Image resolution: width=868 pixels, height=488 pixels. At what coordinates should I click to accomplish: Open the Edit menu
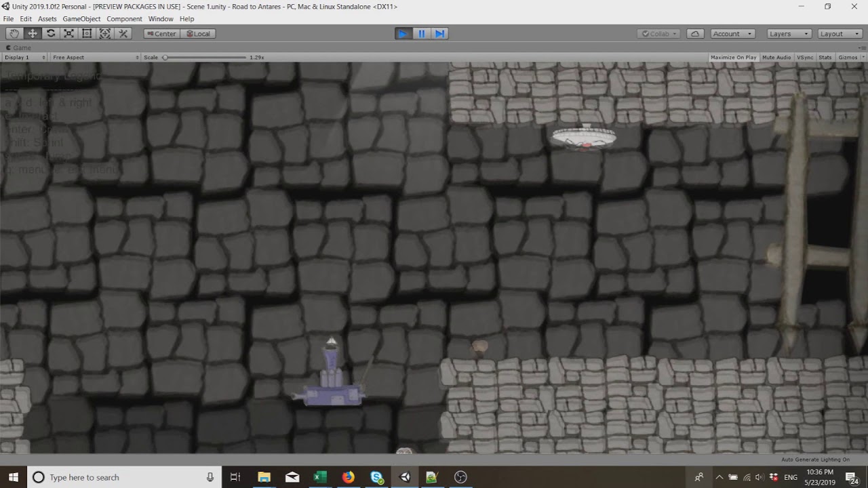click(26, 19)
